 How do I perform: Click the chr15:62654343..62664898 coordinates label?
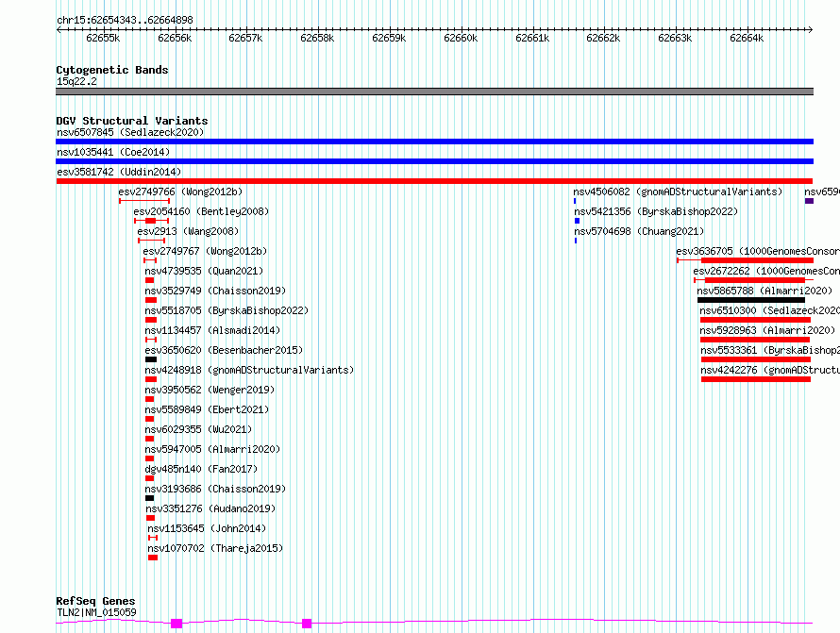click(x=125, y=21)
